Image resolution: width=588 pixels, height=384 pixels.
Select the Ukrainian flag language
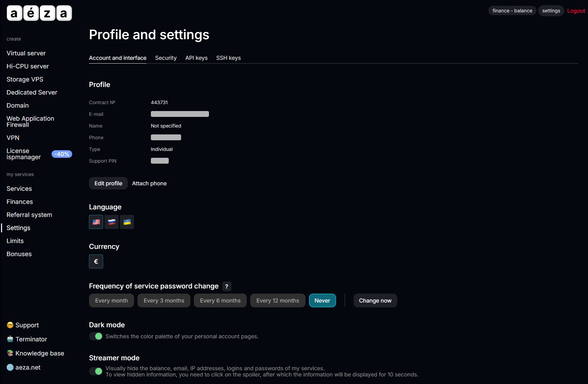click(127, 222)
